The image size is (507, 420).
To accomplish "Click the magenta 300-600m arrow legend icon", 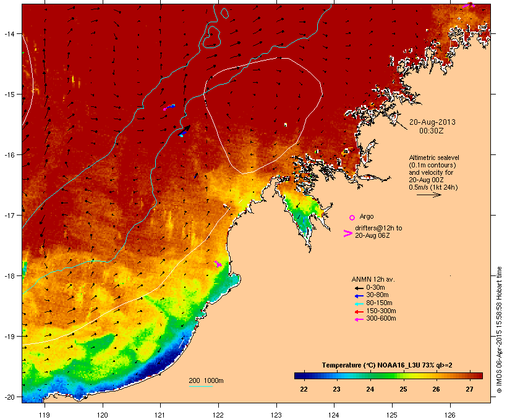I will tap(359, 319).
